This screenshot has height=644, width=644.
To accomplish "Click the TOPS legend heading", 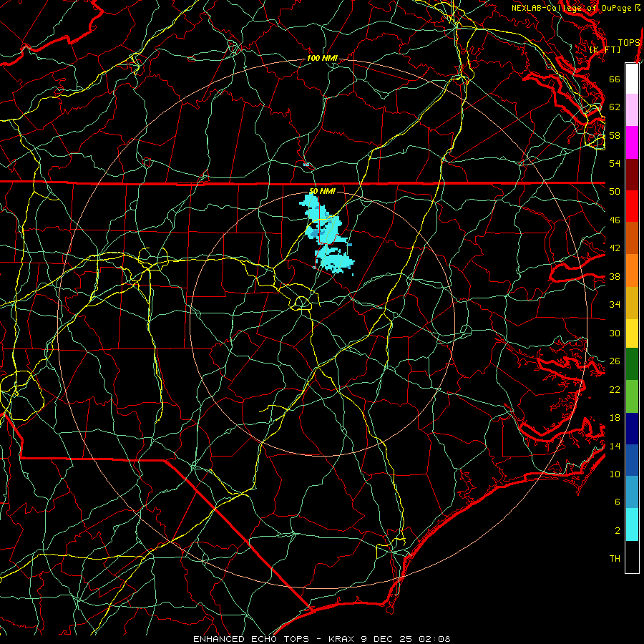I will point(629,43).
